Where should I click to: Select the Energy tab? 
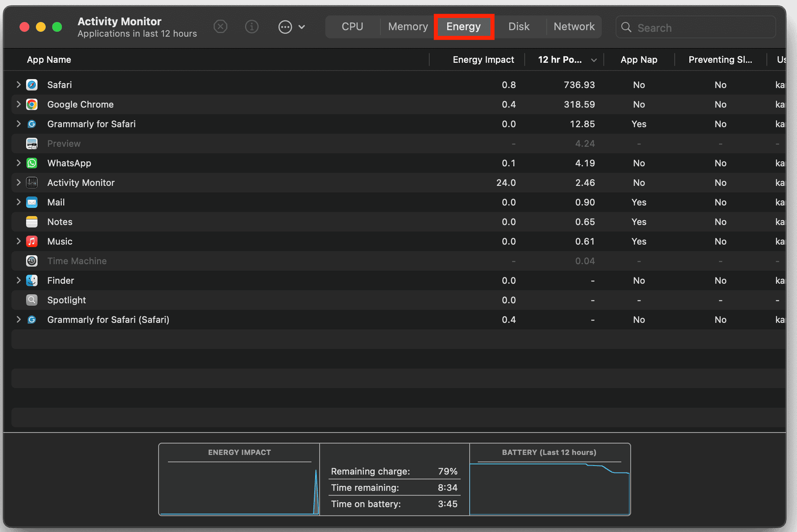[x=464, y=27]
